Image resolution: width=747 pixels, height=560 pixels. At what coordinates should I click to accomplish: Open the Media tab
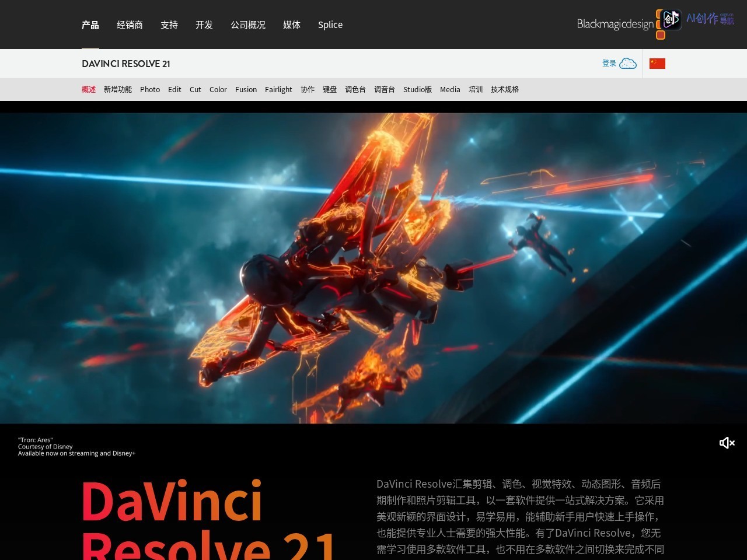click(450, 89)
